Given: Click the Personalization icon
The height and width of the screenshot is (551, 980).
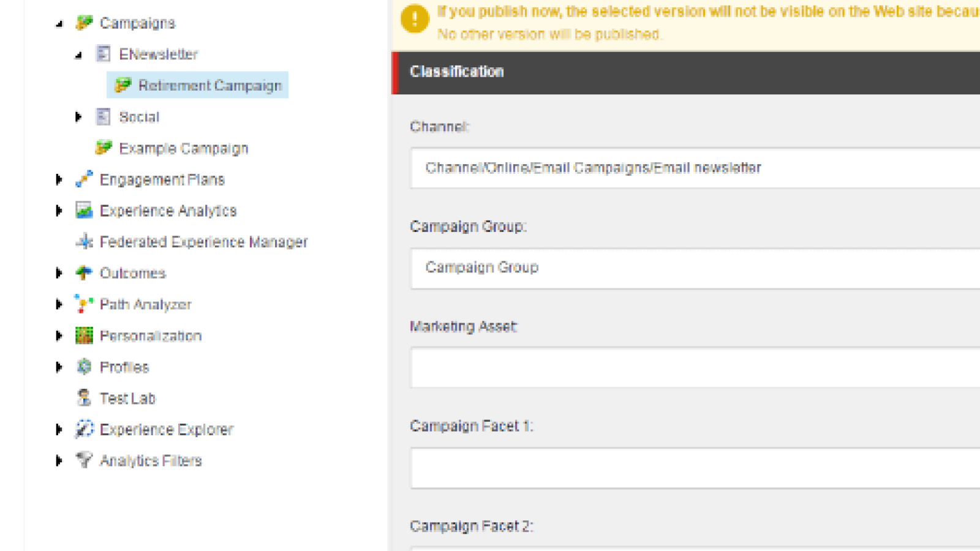Looking at the screenshot, I should coord(84,335).
